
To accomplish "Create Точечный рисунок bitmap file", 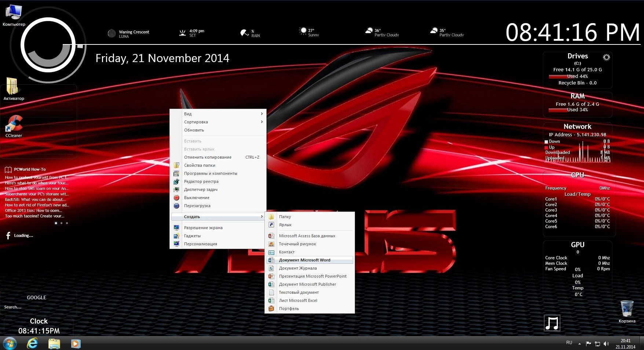I will (310, 244).
